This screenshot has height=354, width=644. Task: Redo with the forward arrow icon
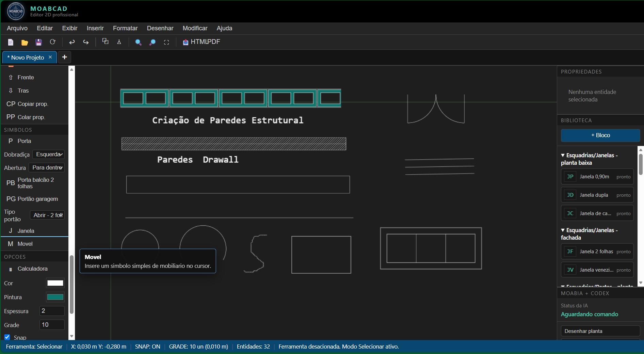(x=86, y=42)
